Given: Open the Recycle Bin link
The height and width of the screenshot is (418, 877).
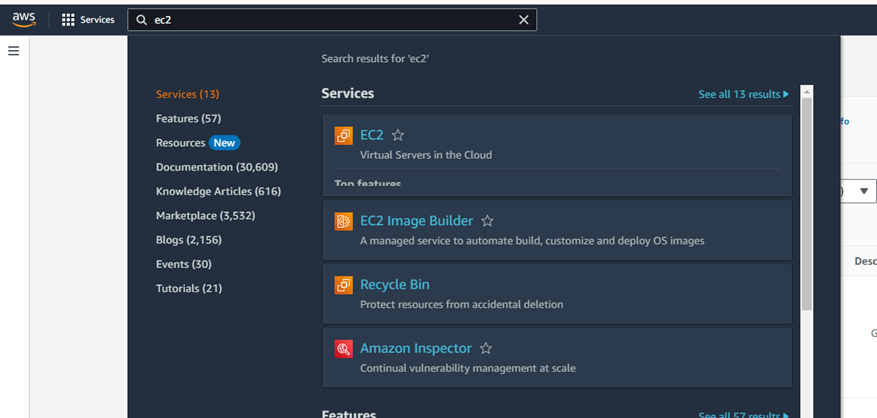Looking at the screenshot, I should 395,284.
